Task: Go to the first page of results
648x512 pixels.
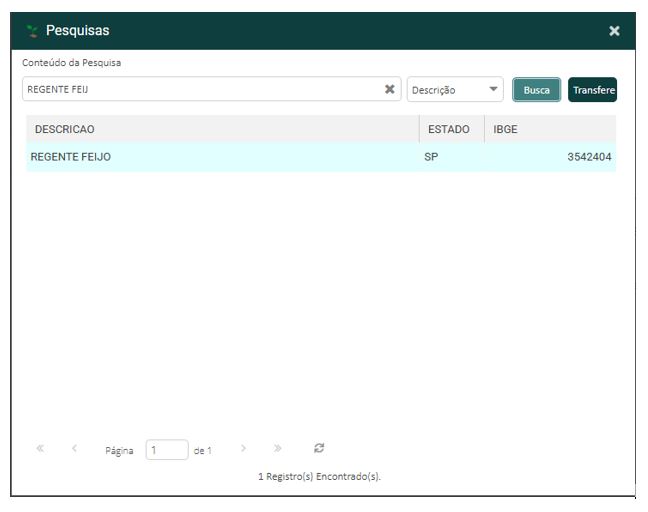Action: tap(41, 450)
